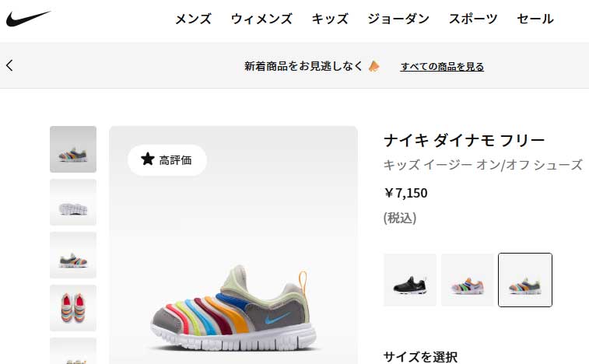Image resolution: width=589 pixels, height=364 pixels.
Task: Open the ジョーダン menu
Action: click(398, 19)
